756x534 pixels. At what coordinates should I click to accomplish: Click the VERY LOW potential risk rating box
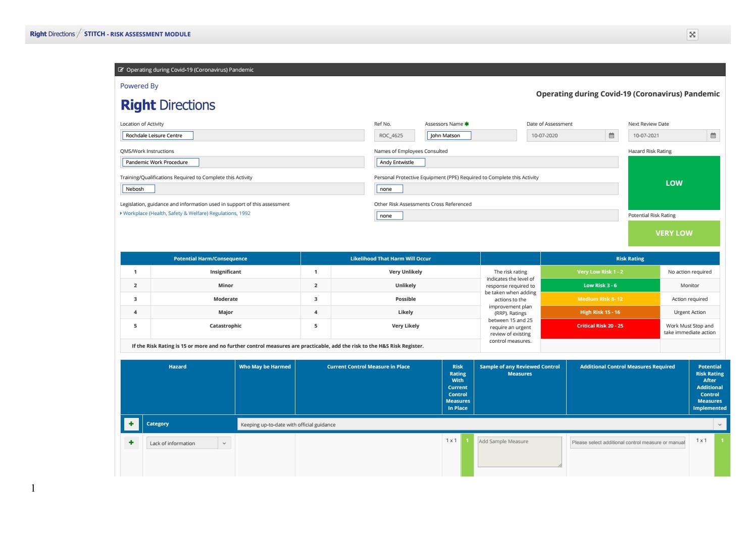[x=674, y=233]
